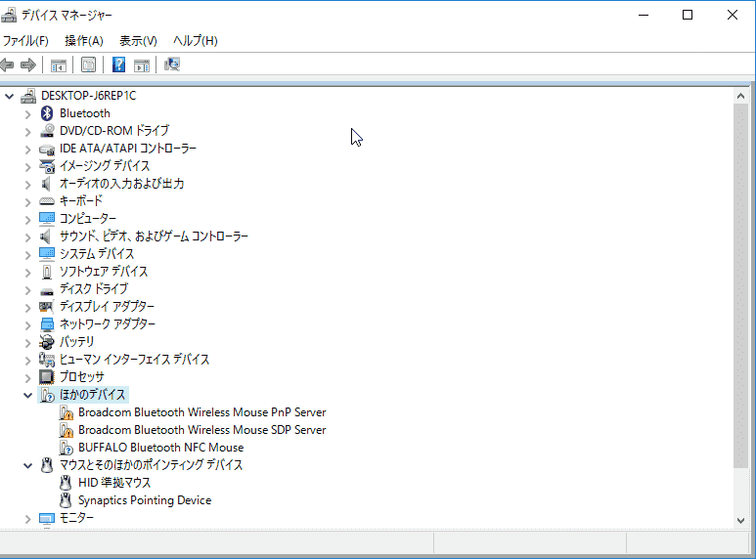Expand the DVD/CD-ROM ドライブ category
Image resolution: width=756 pixels, height=559 pixels.
click(x=28, y=132)
